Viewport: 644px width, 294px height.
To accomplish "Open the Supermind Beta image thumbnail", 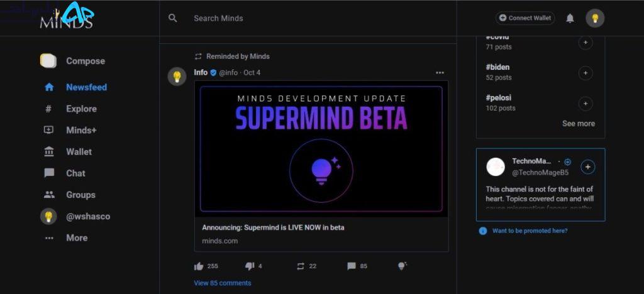I will [321, 148].
